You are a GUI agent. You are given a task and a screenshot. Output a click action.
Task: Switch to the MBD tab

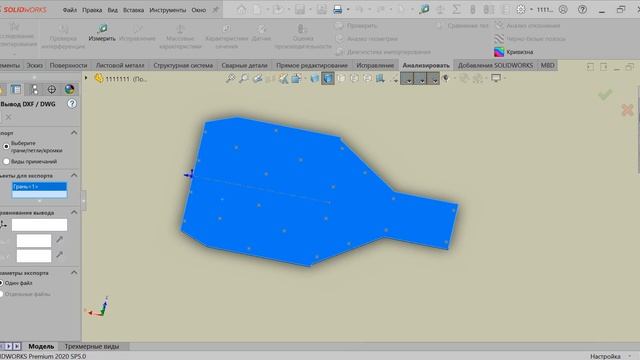[x=547, y=65]
